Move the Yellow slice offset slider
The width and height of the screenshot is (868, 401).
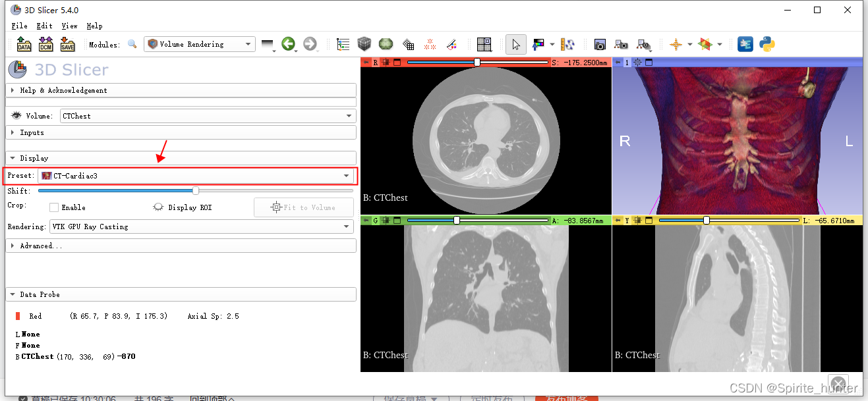(x=707, y=221)
